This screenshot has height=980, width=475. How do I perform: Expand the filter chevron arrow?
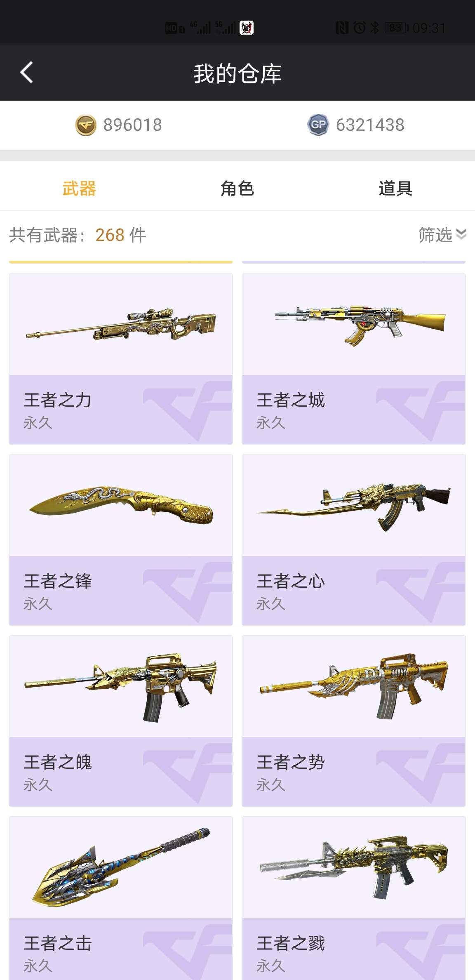pyautogui.click(x=461, y=234)
